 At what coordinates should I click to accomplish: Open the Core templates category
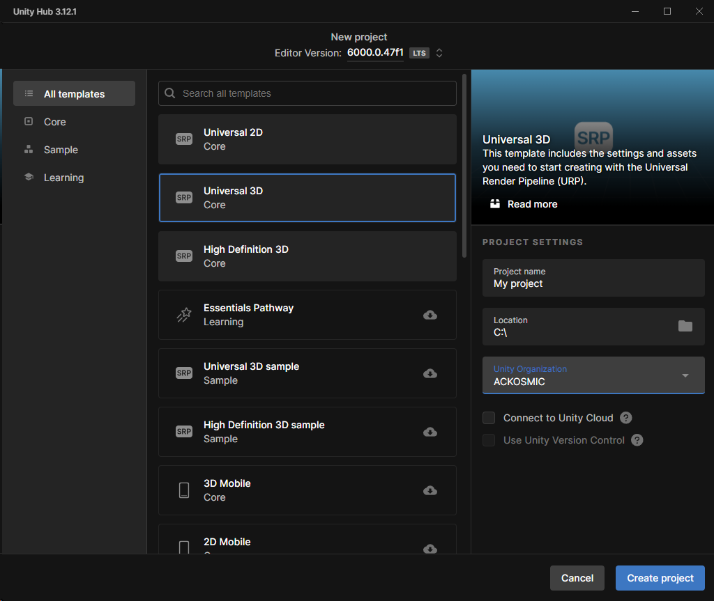pos(55,122)
